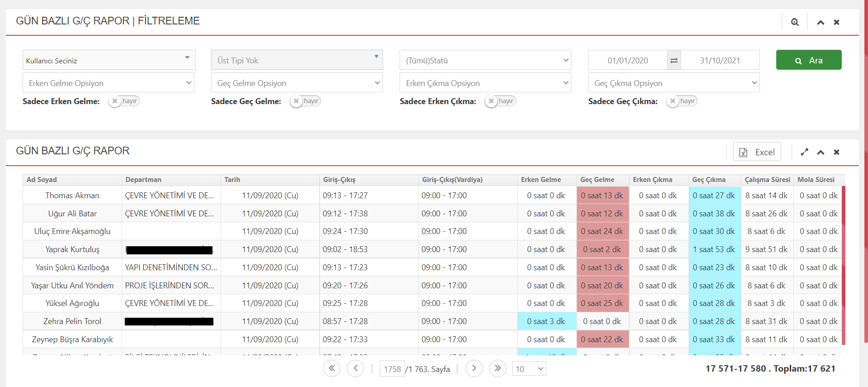Open Erken Gelme Opsiyon dropdown
Screen dimensions: 868x387
point(108,83)
